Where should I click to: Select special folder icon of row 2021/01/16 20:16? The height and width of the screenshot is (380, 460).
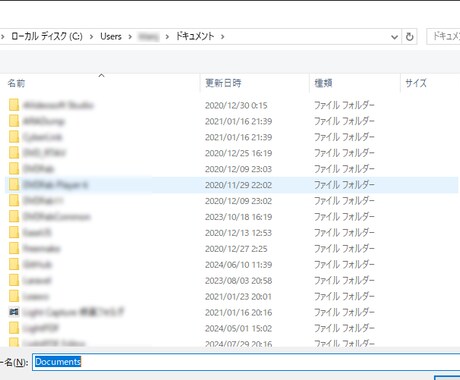pos(14,312)
